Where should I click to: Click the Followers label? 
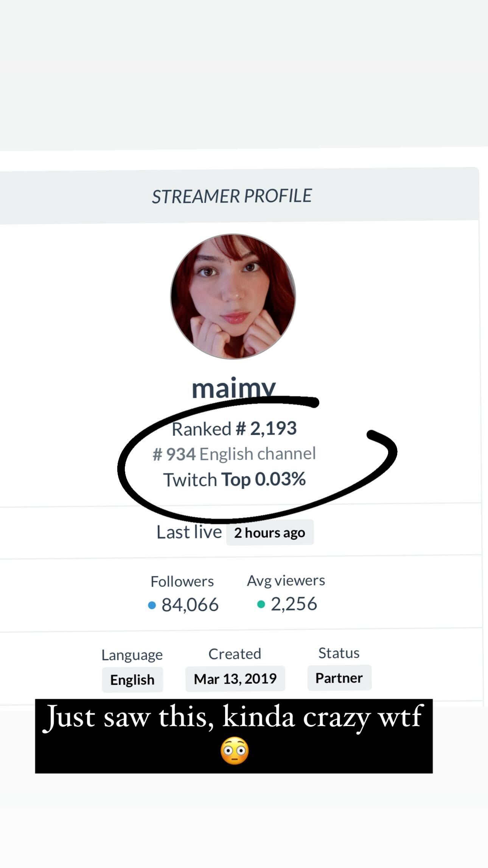pyautogui.click(x=182, y=581)
